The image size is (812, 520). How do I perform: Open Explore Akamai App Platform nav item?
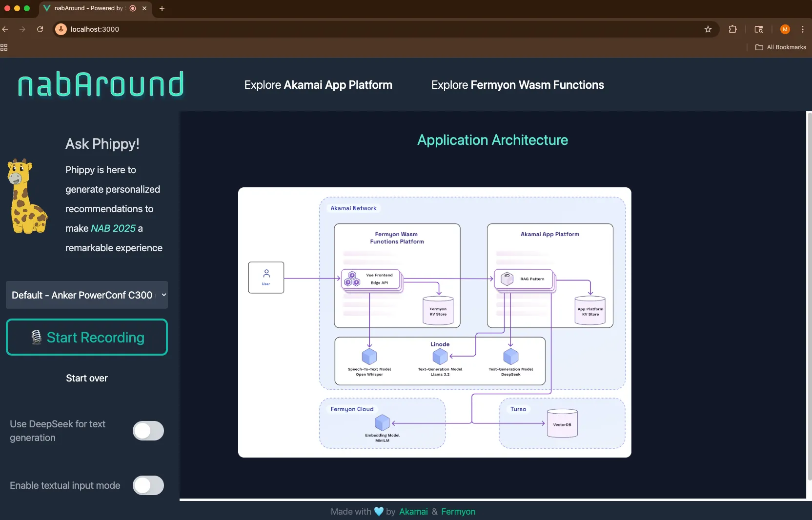click(318, 85)
